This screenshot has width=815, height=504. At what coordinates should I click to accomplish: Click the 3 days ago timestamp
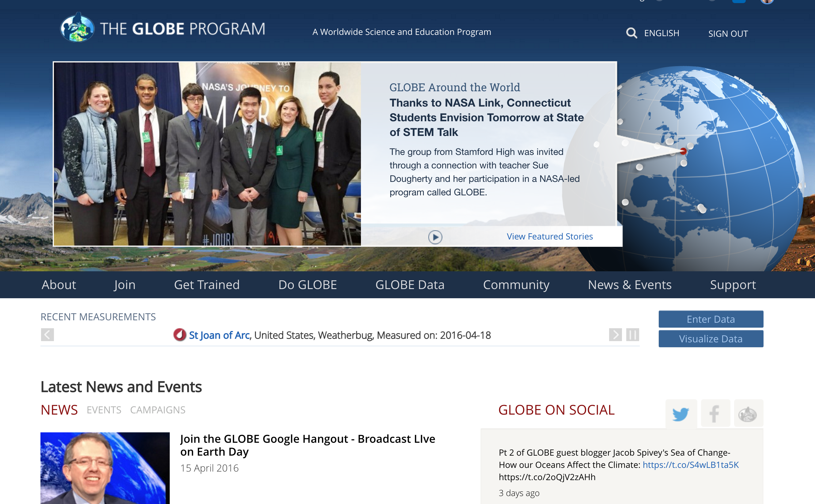point(519,493)
